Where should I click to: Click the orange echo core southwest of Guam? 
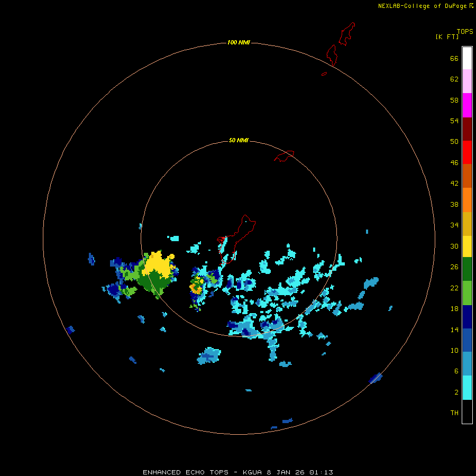[196, 288]
